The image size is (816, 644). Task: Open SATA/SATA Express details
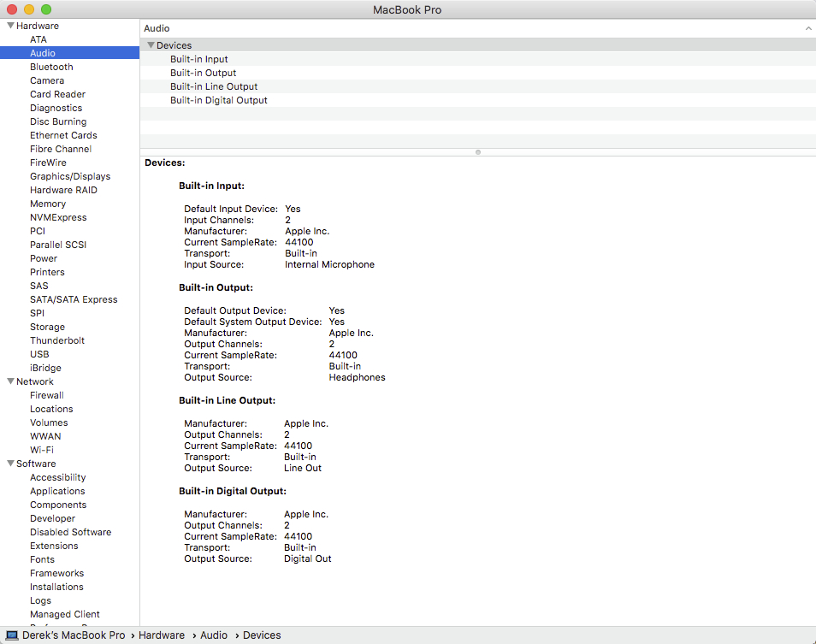pos(74,299)
